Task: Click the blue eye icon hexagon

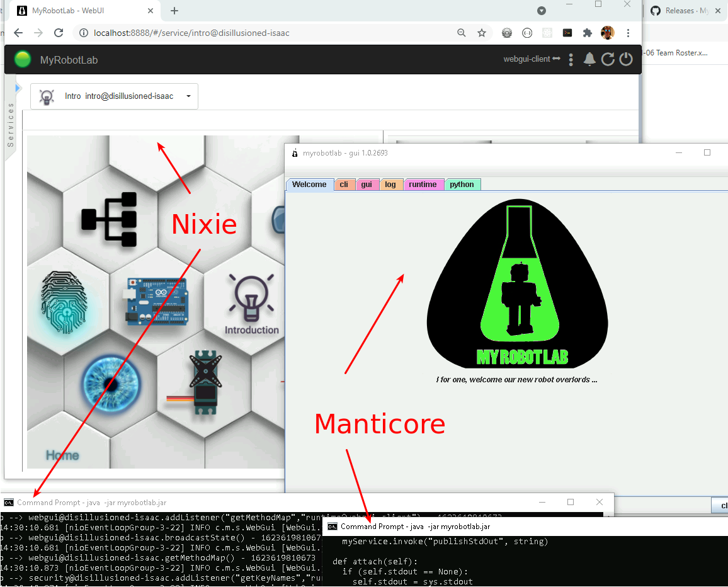Action: [110, 384]
